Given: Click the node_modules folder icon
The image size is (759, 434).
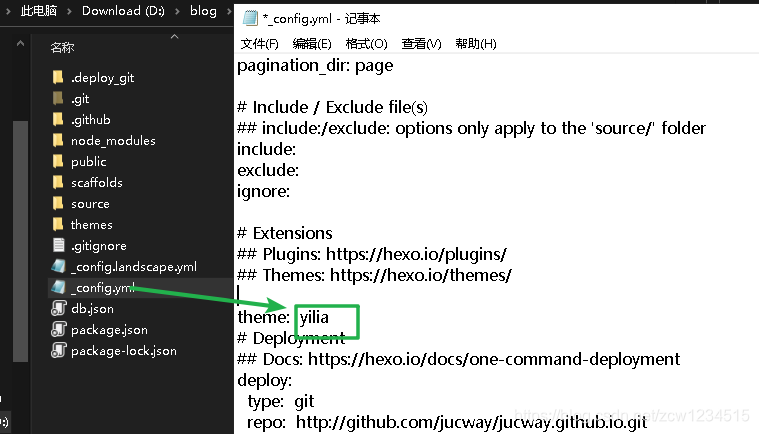Looking at the screenshot, I should pos(58,140).
